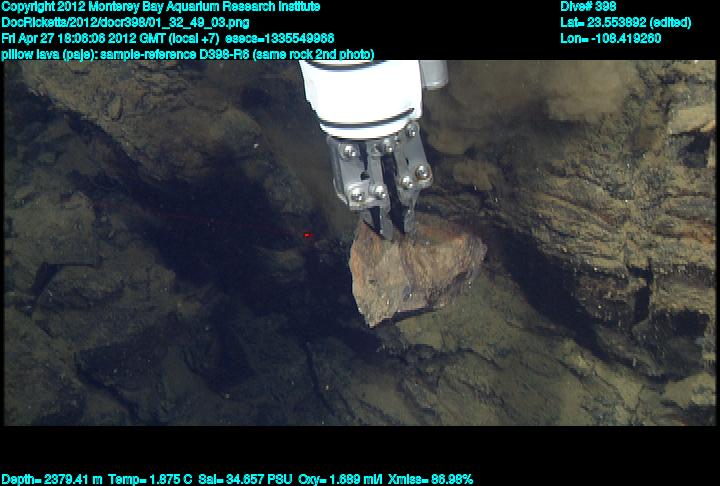Click the Oxy= 1.689 ml/l reading

(x=343, y=479)
